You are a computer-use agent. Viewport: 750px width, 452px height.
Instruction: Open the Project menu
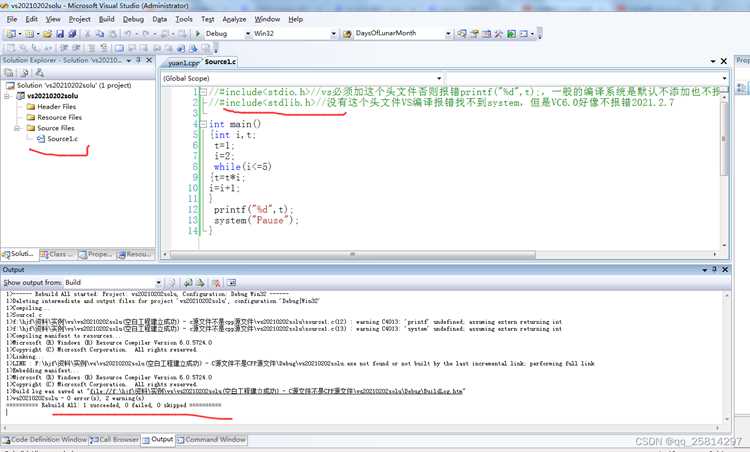click(79, 19)
